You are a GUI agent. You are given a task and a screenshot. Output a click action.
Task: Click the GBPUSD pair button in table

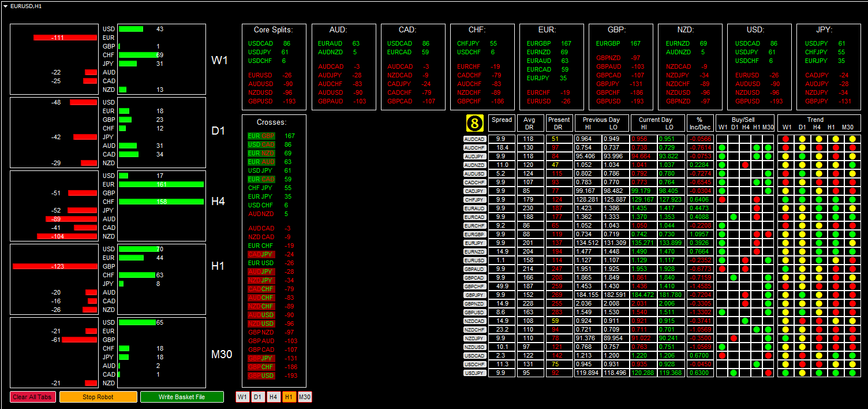pos(474,313)
